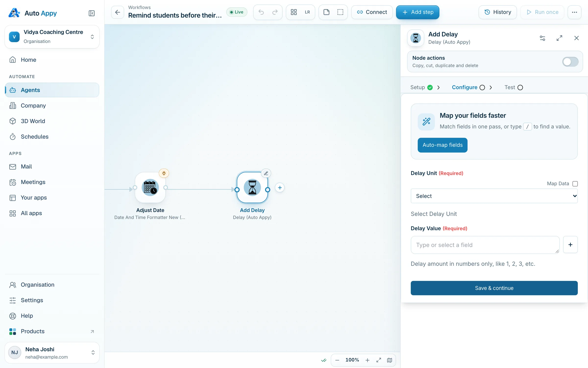Open the Delay Unit Select dropdown
Image resolution: width=588 pixels, height=368 pixels.
coord(494,196)
